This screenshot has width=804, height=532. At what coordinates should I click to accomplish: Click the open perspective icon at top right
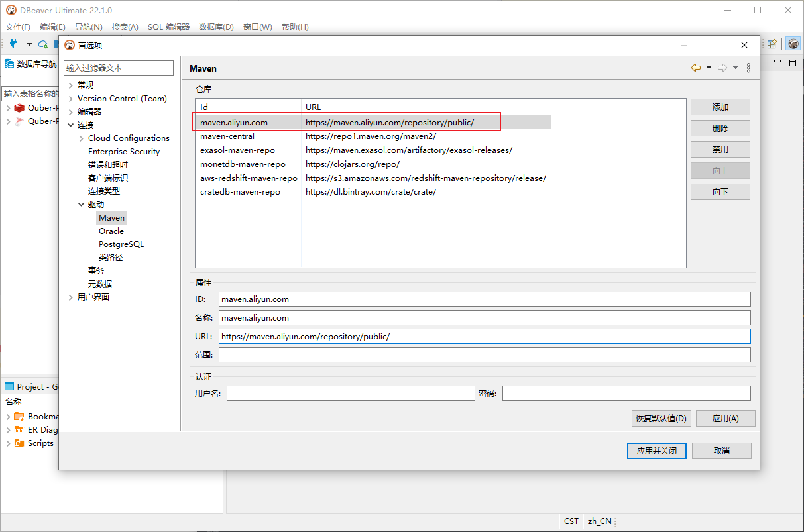coord(772,44)
